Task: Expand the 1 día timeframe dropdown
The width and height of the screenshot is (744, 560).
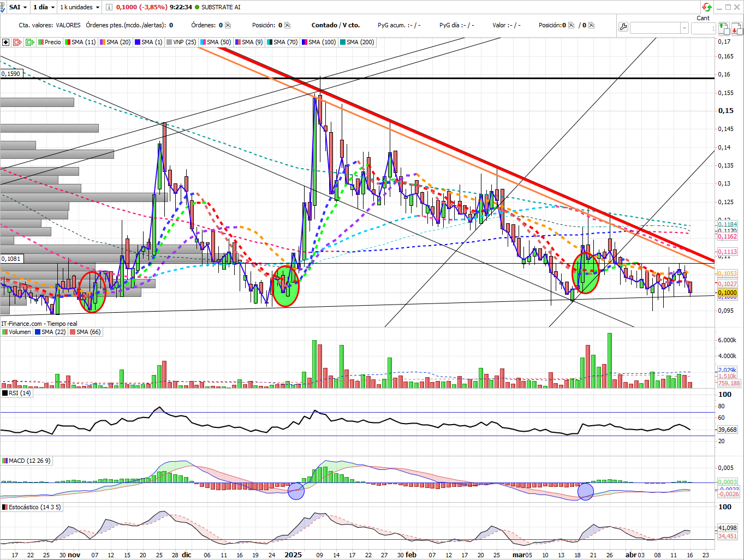Action: coord(44,7)
